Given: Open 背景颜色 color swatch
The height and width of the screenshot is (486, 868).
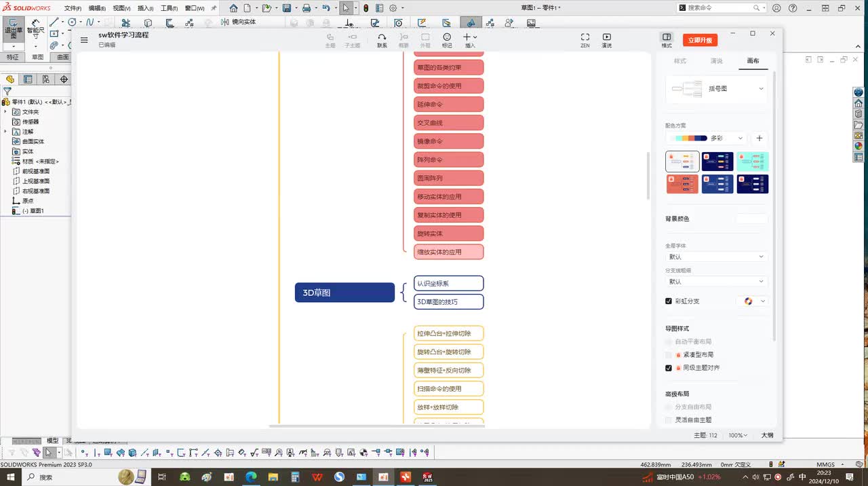Looking at the screenshot, I should 751,219.
